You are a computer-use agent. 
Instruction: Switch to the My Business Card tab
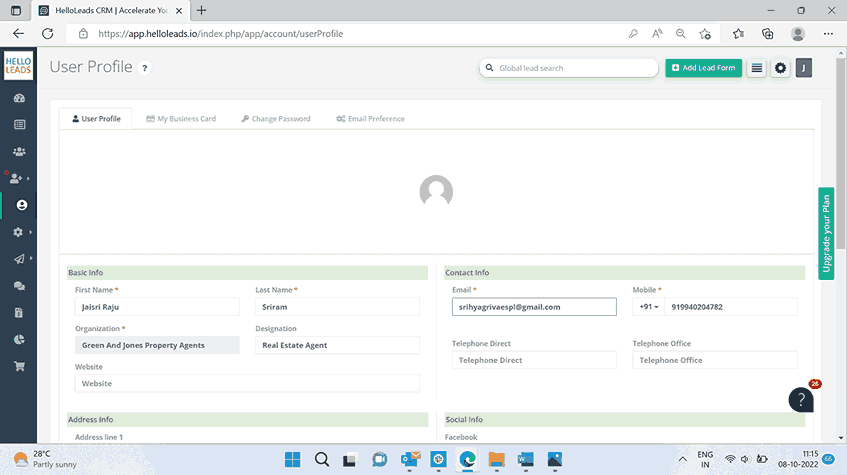[181, 119]
